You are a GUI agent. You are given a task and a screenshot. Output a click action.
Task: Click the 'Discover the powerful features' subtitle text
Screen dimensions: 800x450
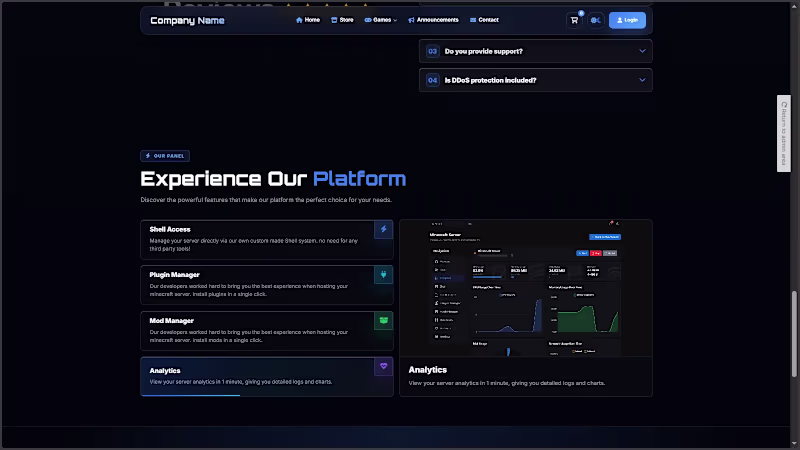click(x=266, y=199)
